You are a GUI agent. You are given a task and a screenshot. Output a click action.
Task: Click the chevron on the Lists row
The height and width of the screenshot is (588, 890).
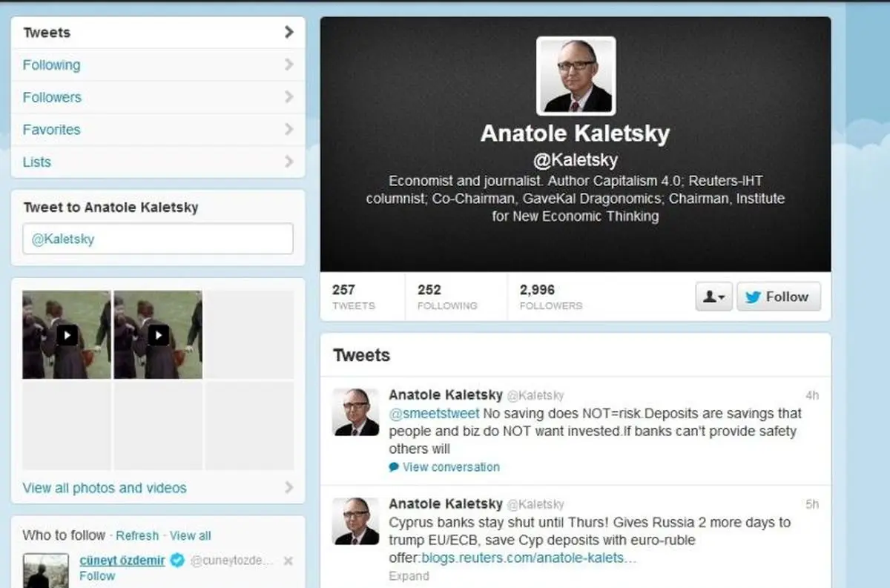[x=289, y=162]
